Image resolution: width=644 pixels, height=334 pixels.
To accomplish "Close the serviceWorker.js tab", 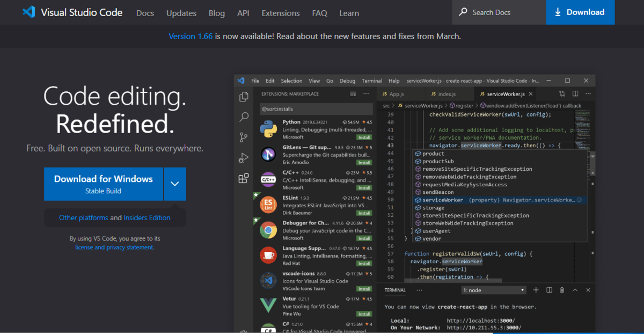I will (x=530, y=94).
